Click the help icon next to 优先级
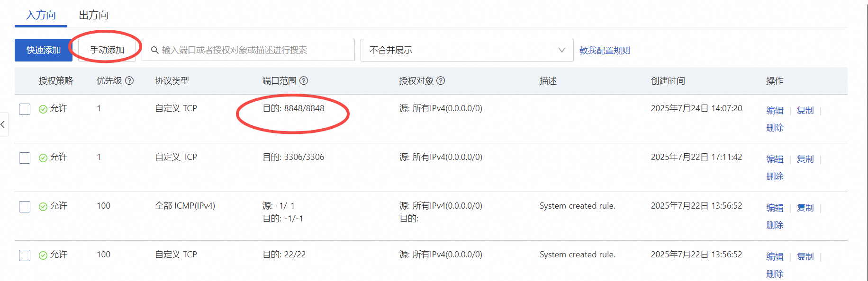The image size is (868, 281). coord(129,81)
